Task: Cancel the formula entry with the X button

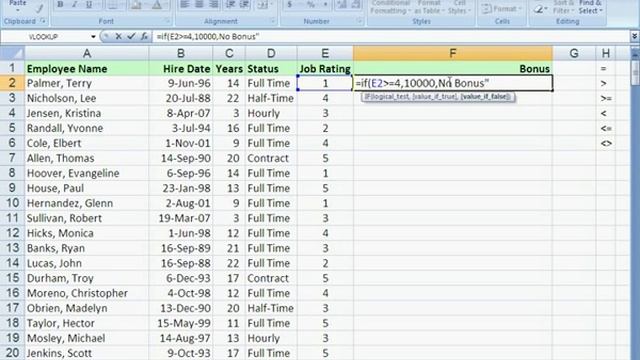Action: coord(118,37)
